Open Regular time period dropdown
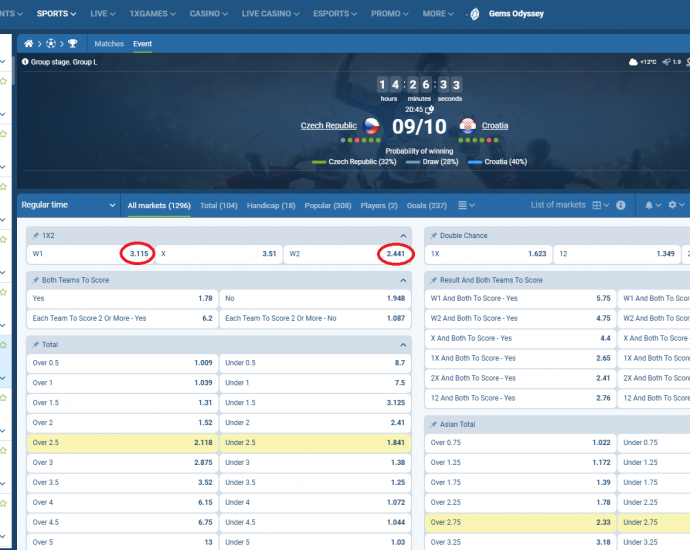Viewport: 690px width, 550px height. pyautogui.click(x=68, y=205)
